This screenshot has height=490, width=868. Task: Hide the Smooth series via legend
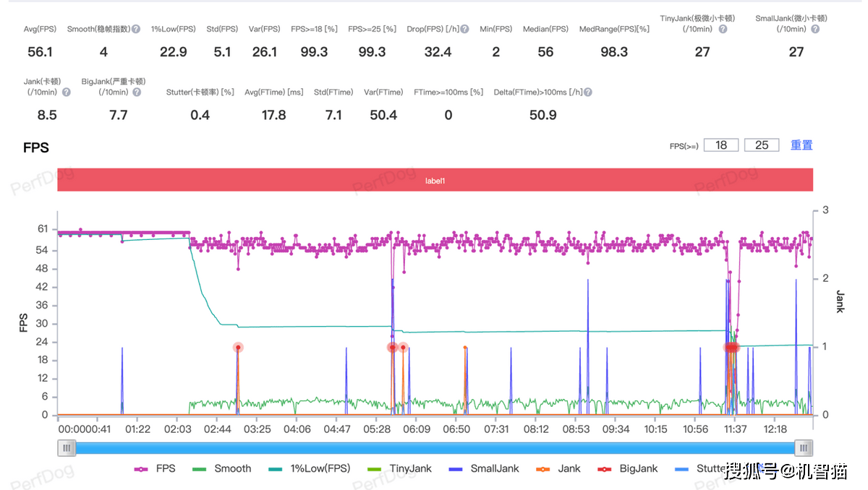point(222,468)
